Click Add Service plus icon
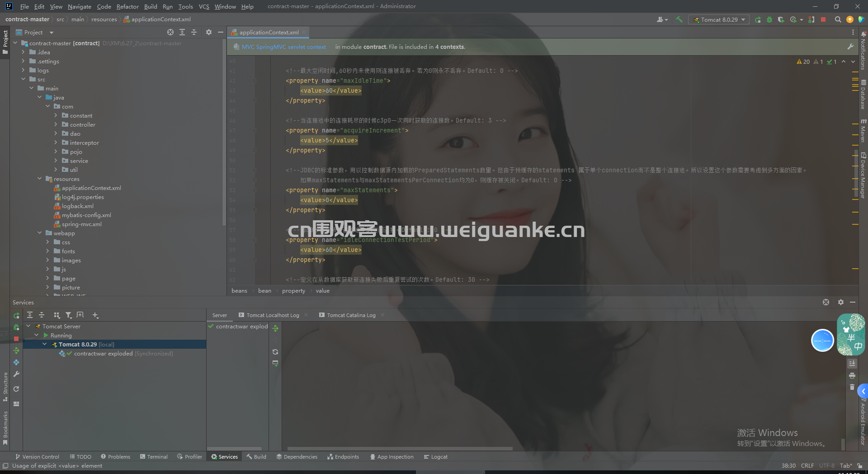 click(x=95, y=315)
